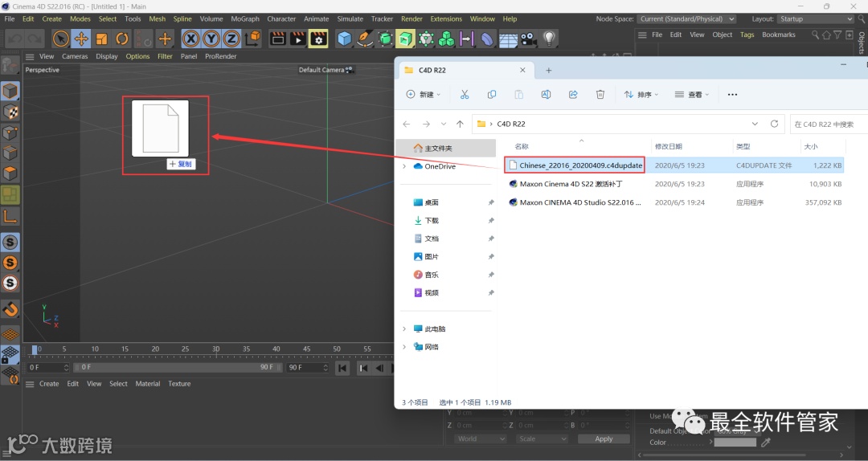Toggle Viewport Solo Single button
868x461 pixels.
point(10,263)
